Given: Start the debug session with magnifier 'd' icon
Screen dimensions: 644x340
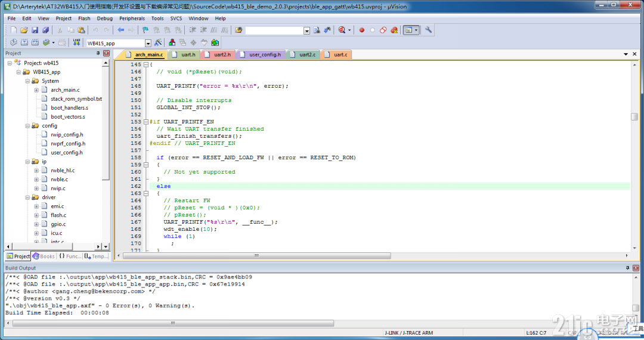Looking at the screenshot, I should click(342, 30).
